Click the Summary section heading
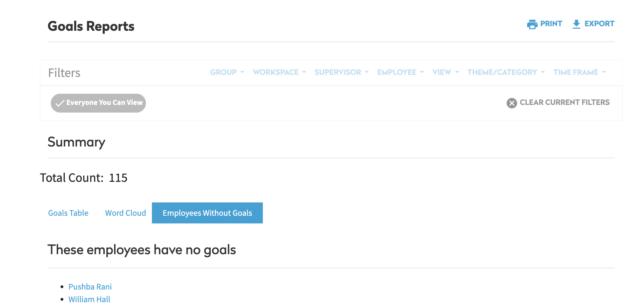644x307 pixels. (76, 142)
